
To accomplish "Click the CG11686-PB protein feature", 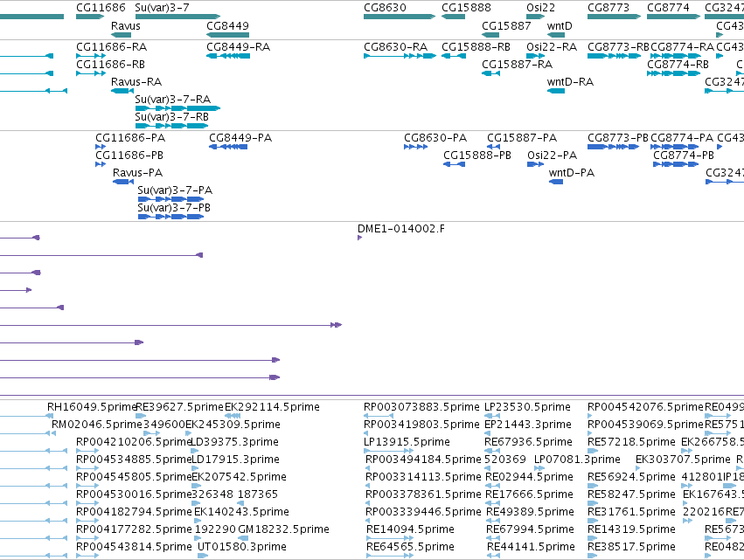I will [x=101, y=164].
